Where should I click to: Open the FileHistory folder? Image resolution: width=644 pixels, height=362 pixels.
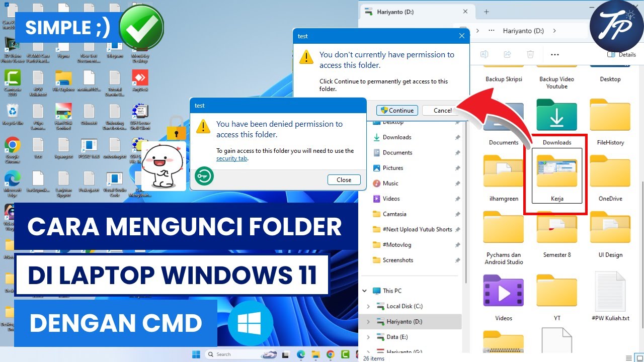(x=610, y=122)
